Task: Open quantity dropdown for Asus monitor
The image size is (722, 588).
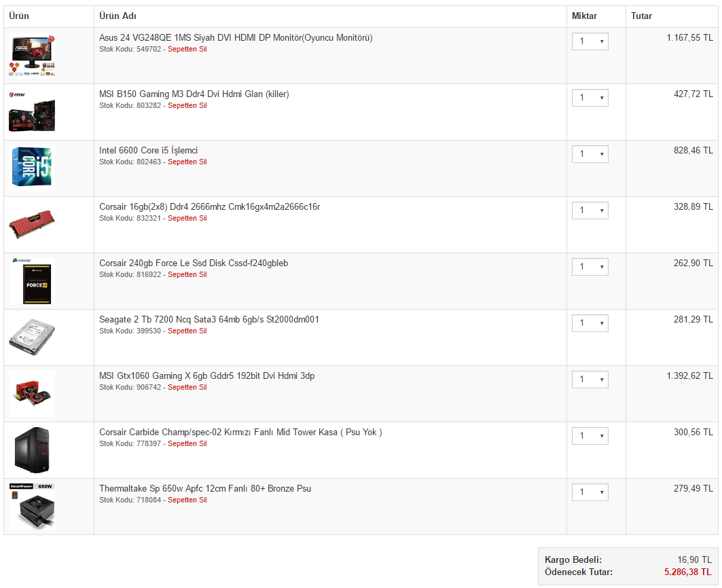Action: click(x=590, y=42)
